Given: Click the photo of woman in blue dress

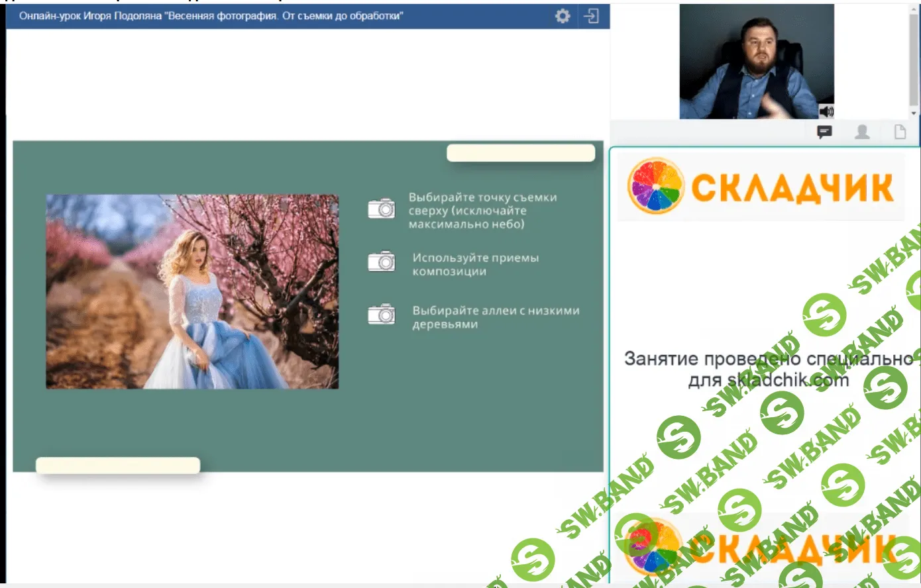Looking at the screenshot, I should (192, 291).
